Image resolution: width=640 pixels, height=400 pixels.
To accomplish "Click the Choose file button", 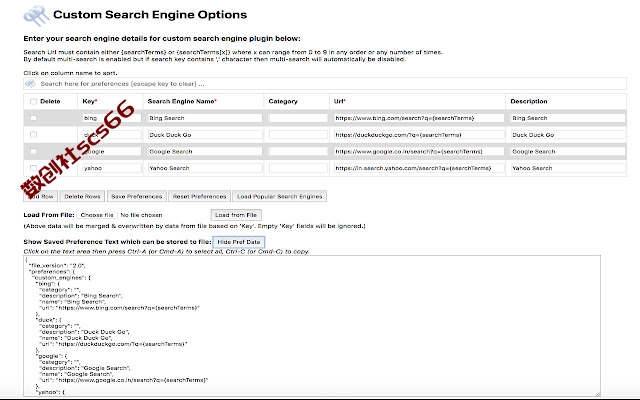I will pos(97,215).
